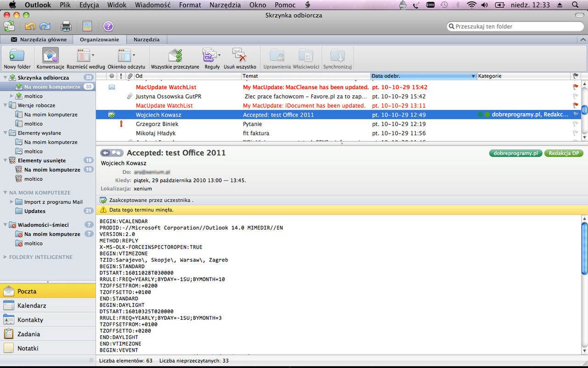This screenshot has height=368, width=588.
Task: Collapse the Skrzynka odbiorcza folder tree
Action: pyautogui.click(x=5, y=78)
